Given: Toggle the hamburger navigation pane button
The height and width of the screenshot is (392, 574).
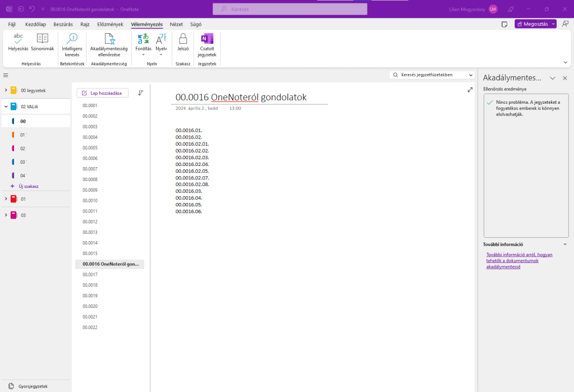Looking at the screenshot, I should (x=6, y=75).
